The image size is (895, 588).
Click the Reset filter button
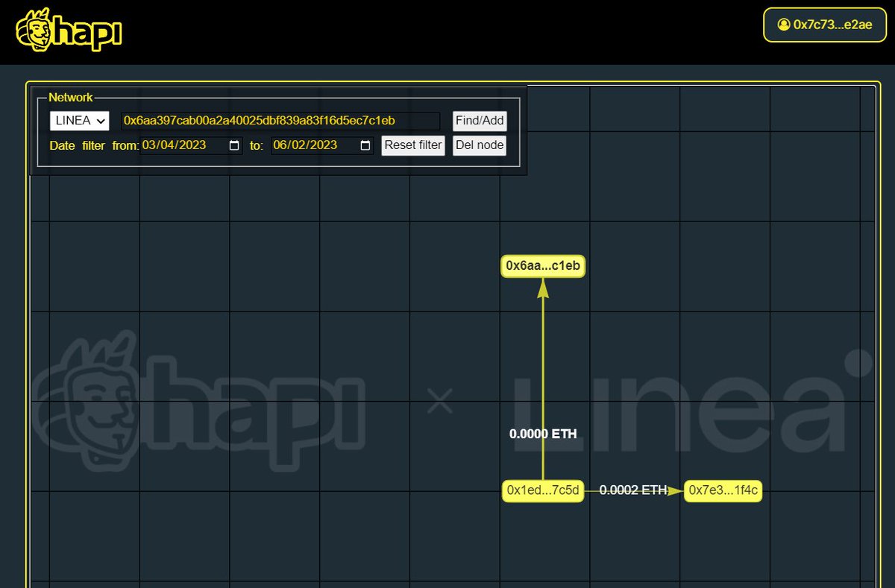click(413, 145)
